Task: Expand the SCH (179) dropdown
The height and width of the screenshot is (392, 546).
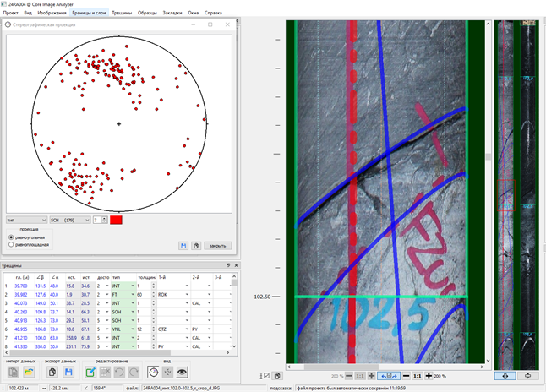Action: click(x=68, y=220)
